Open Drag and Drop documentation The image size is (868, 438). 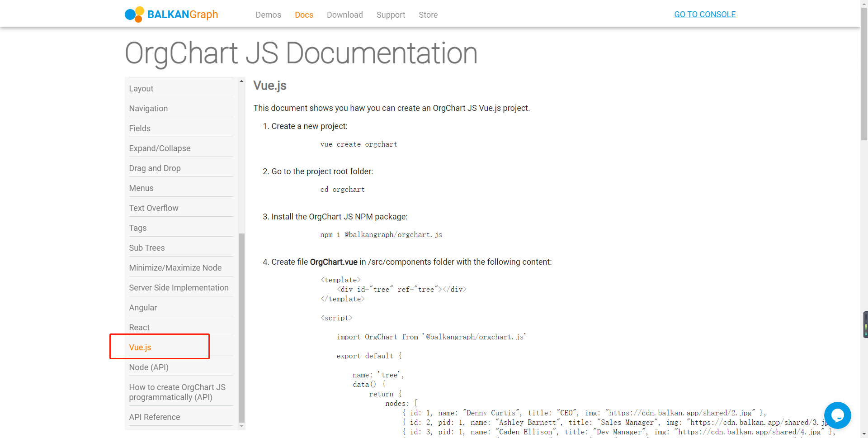pyautogui.click(x=181, y=168)
